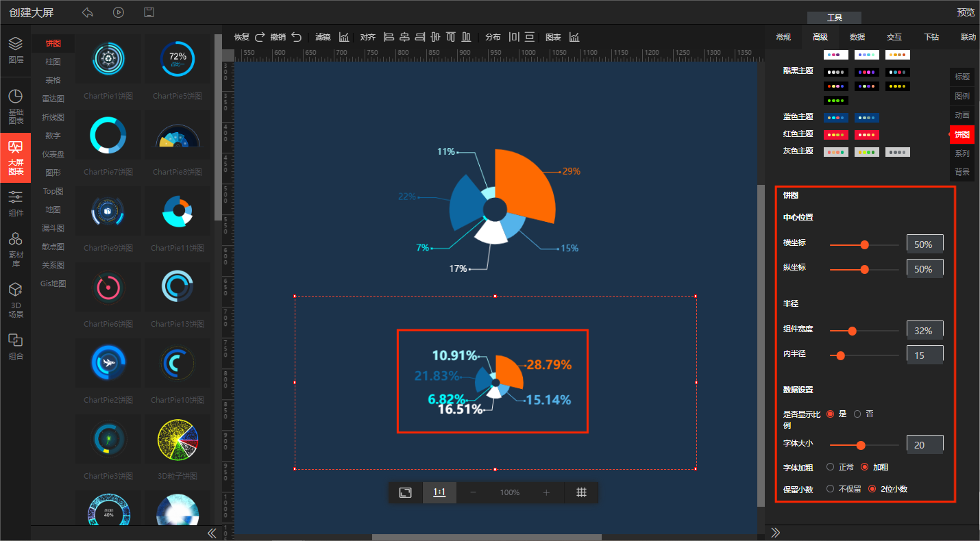Pick the first 蓝色主题 color swatch
Viewport: 980px width, 541px height.
pyautogui.click(x=836, y=118)
